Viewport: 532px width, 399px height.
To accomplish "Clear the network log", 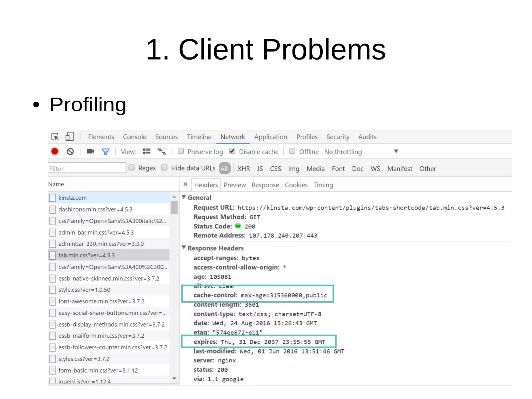I will [x=70, y=152].
